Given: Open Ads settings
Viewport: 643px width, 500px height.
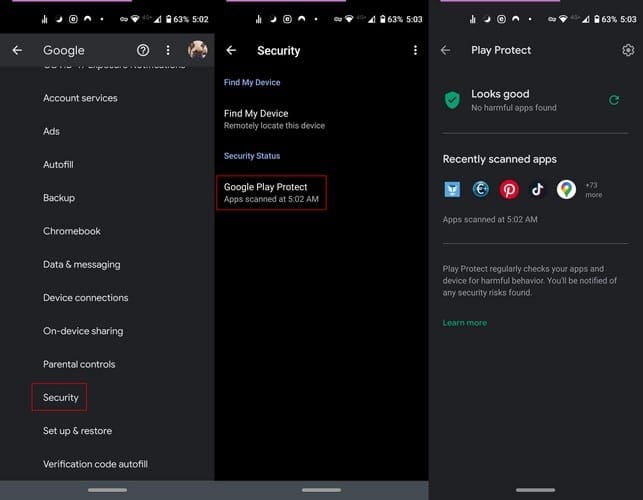Looking at the screenshot, I should (51, 131).
